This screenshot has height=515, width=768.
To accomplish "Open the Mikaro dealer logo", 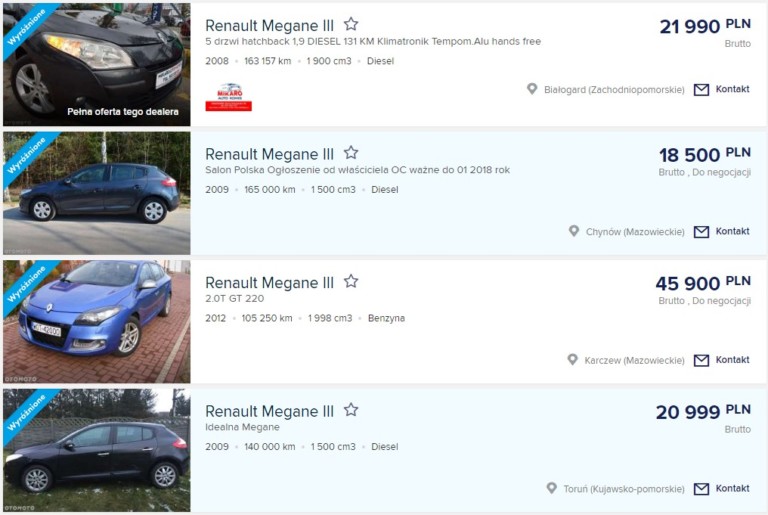I will tap(229, 97).
